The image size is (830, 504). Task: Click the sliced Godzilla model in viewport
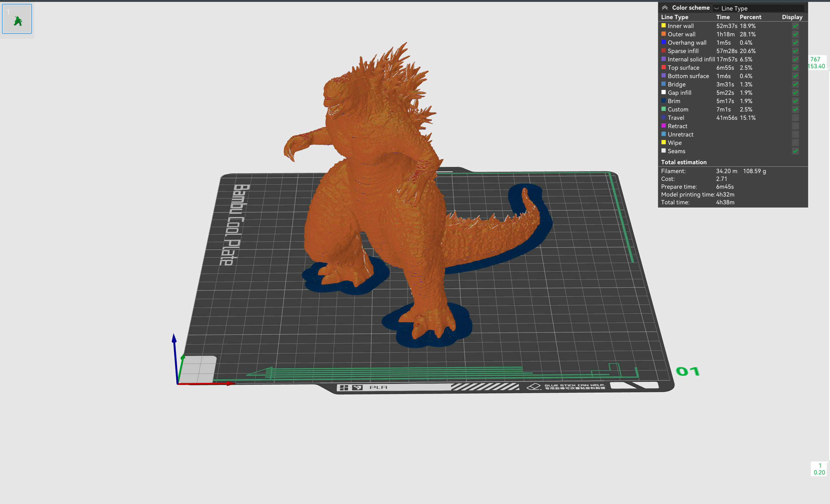381,189
